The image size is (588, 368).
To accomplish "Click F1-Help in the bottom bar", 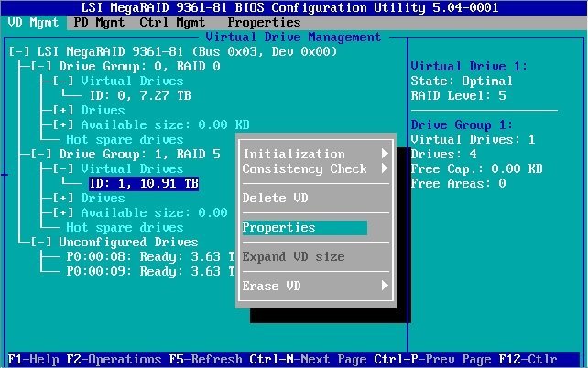I will 33,360.
